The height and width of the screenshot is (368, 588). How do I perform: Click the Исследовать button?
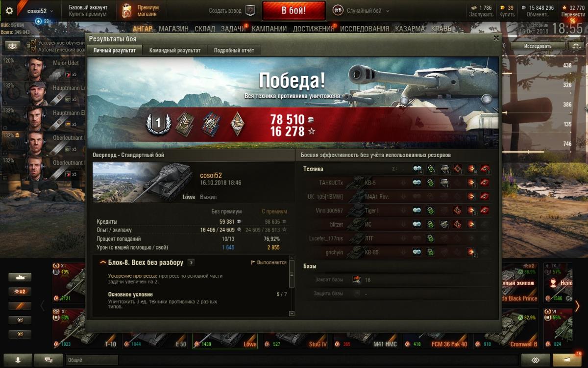[538, 46]
